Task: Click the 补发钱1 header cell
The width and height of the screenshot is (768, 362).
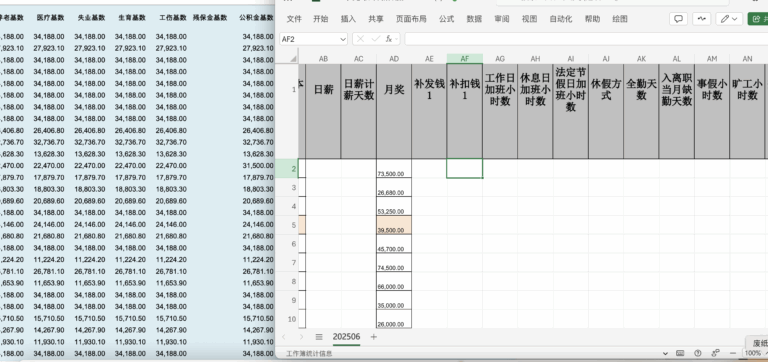Action: coord(429,111)
